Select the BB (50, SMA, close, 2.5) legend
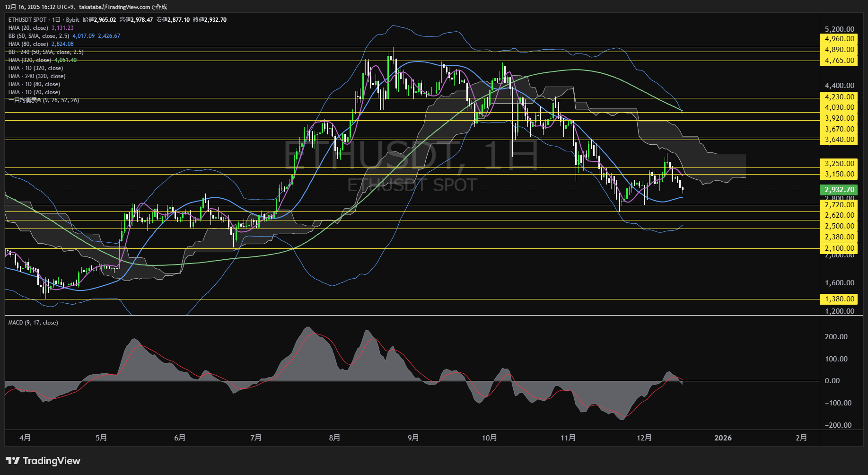 coord(39,36)
